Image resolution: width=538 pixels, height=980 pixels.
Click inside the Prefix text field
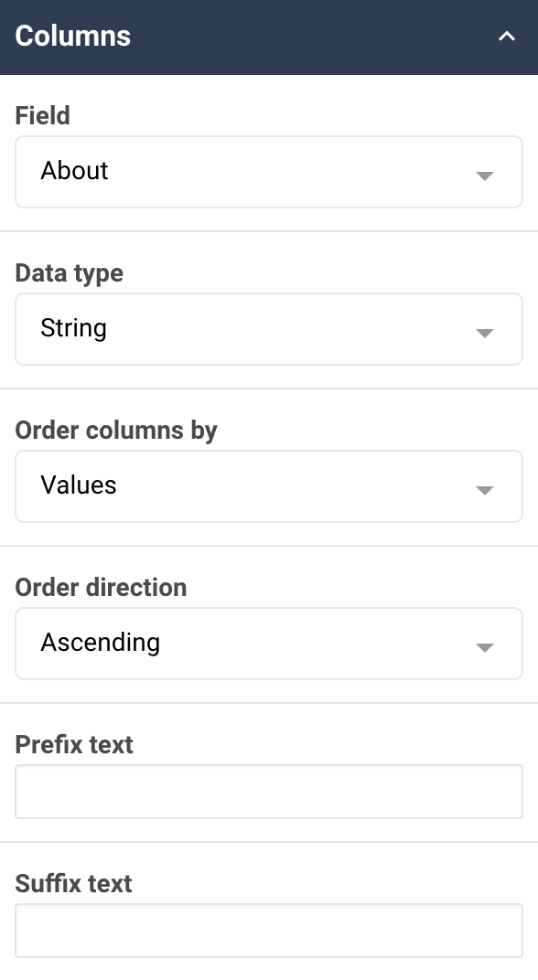[268, 792]
